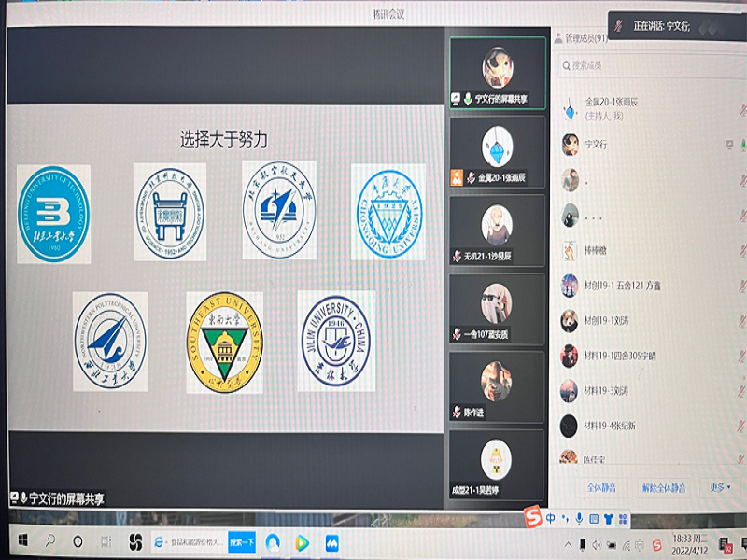Click the 全体静音 mute-all button
Image resolution: width=747 pixels, height=560 pixels.
pos(601,487)
